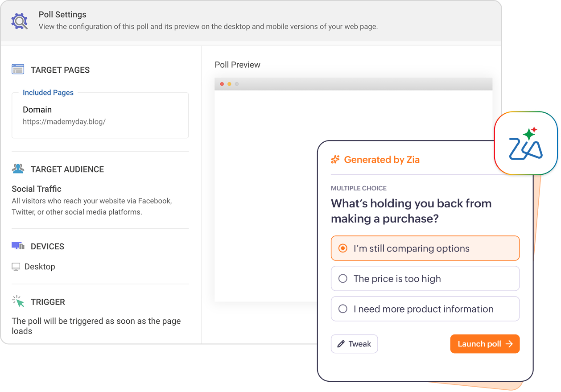Click the Launch poll button
This screenshot has width=561, height=392.
point(485,344)
